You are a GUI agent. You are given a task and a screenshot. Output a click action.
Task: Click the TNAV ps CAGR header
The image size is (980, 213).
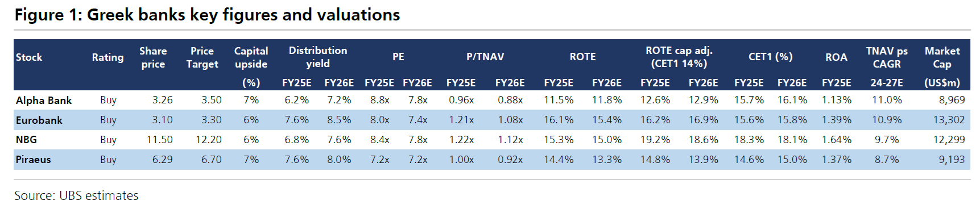[887, 57]
